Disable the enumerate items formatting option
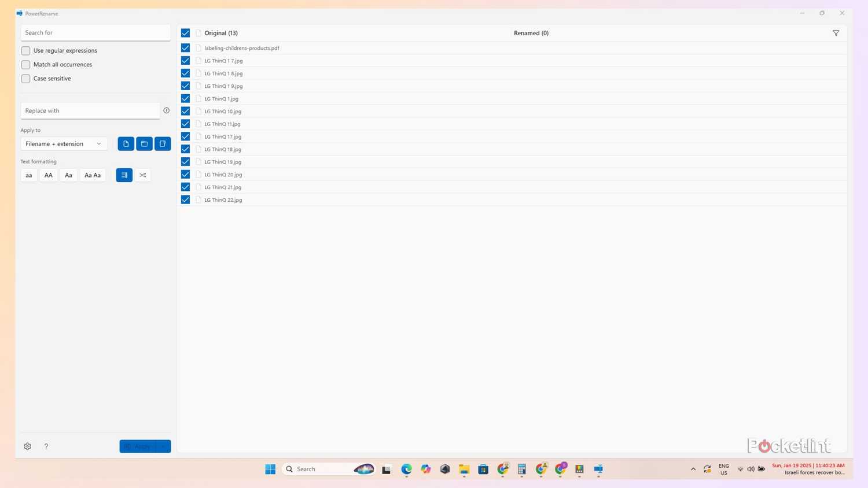This screenshot has width=868, height=488. (123, 175)
